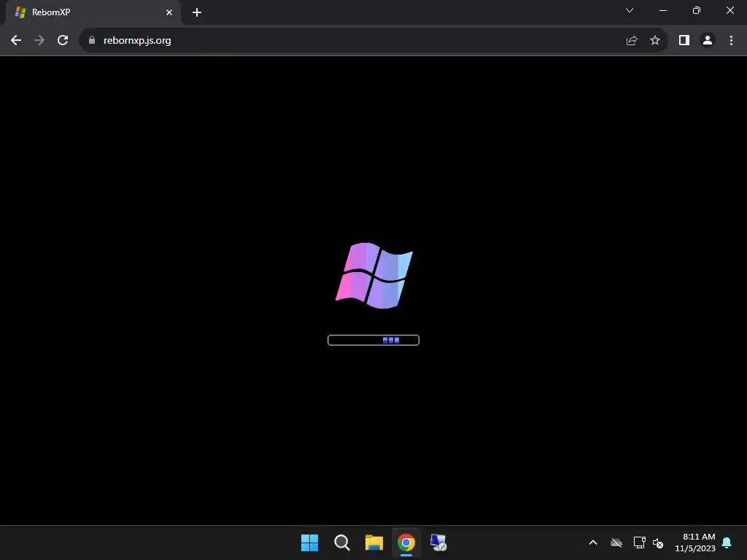
Task: Share this page icon
Action: [632, 41]
